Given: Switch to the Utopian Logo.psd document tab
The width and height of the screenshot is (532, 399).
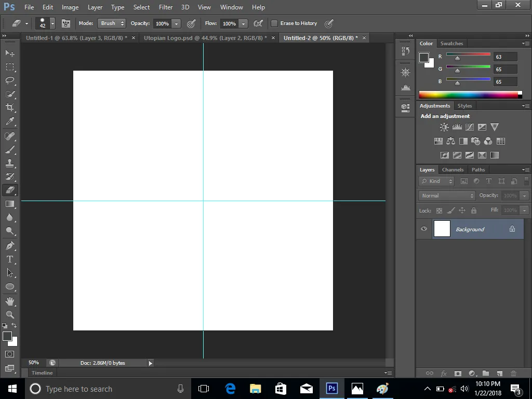Looking at the screenshot, I should [x=205, y=38].
